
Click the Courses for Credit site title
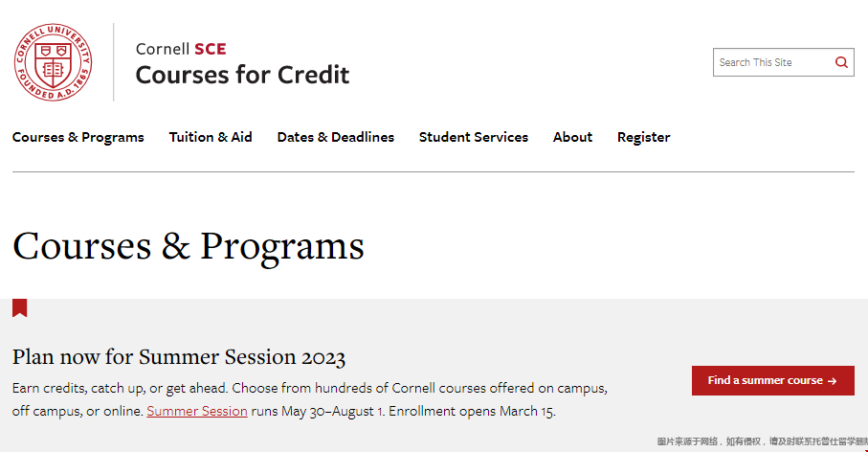coord(242,75)
